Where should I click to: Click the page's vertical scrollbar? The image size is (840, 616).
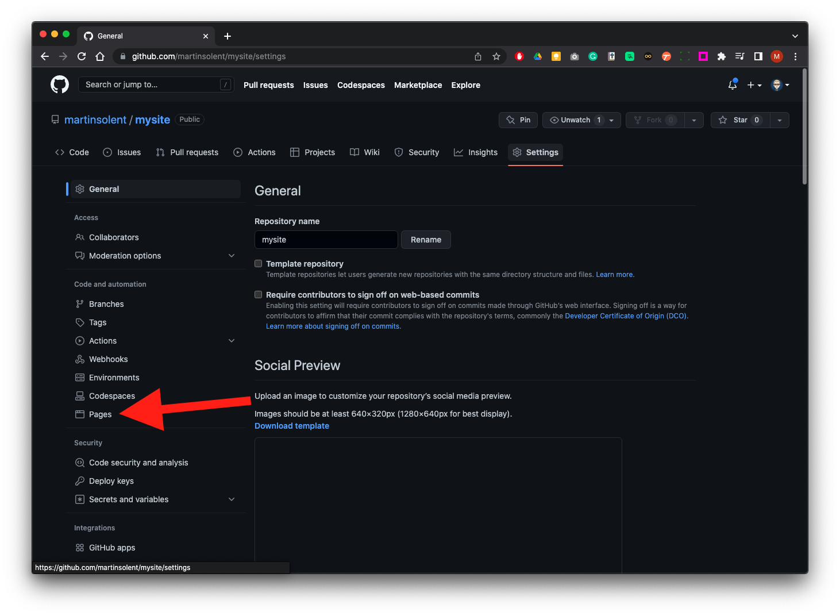coord(804,126)
